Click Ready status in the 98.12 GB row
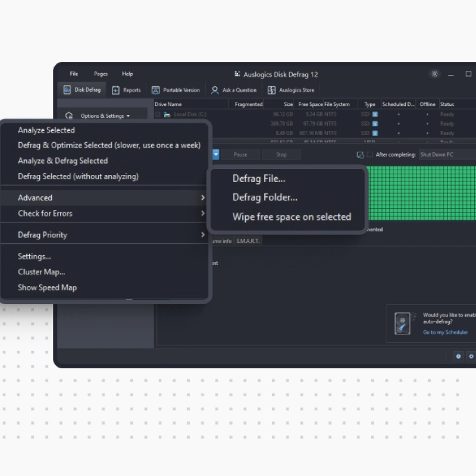 [x=447, y=114]
